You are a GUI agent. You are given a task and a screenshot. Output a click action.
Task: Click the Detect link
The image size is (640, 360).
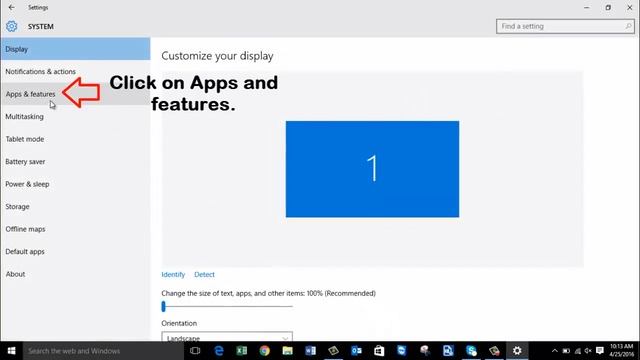pos(204,274)
